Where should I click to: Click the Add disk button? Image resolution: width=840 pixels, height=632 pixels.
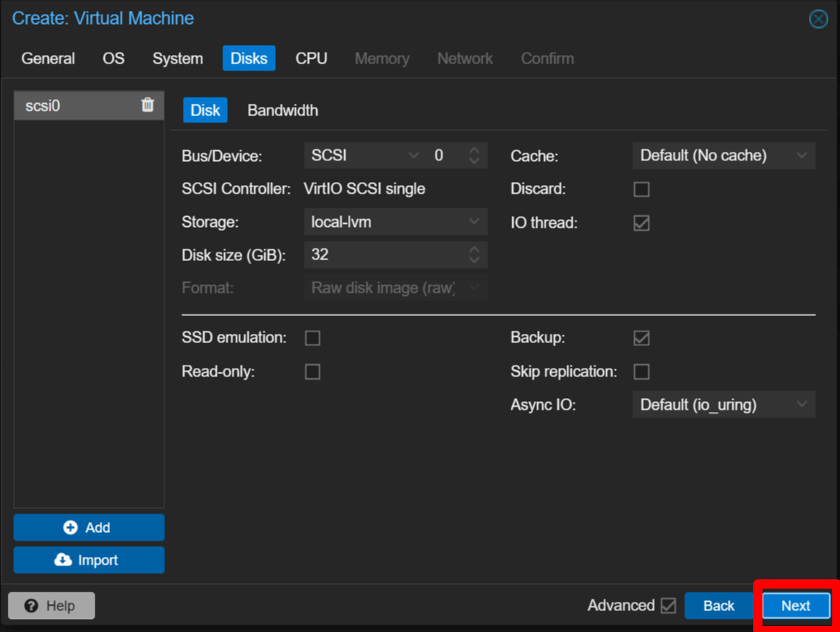click(89, 527)
